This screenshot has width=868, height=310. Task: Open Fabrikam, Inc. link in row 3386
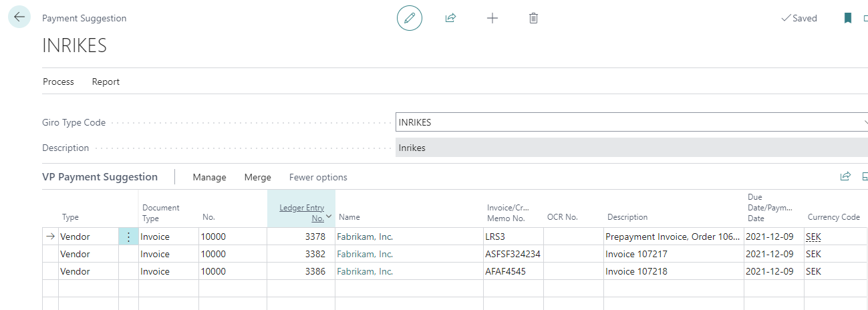[x=365, y=271]
